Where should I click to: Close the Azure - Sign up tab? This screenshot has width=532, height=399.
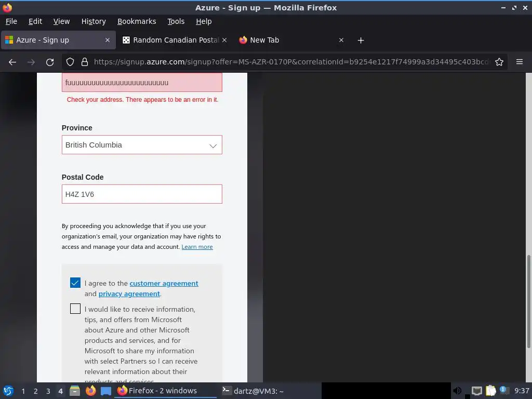point(107,40)
